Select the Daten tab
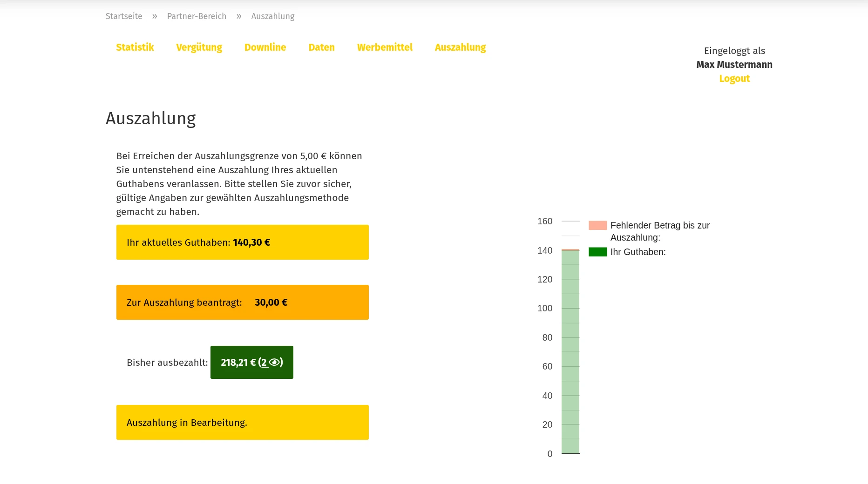 (321, 47)
